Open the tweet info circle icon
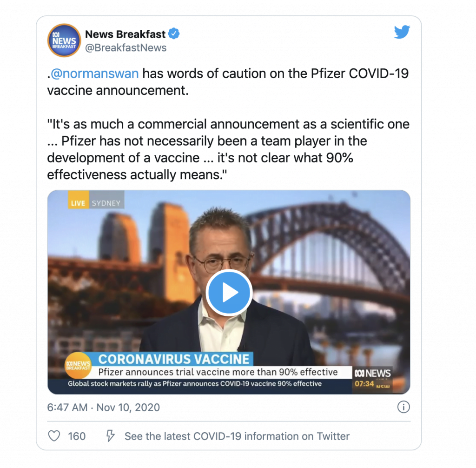Image resolution: width=476 pixels, height=468 pixels. [403, 407]
